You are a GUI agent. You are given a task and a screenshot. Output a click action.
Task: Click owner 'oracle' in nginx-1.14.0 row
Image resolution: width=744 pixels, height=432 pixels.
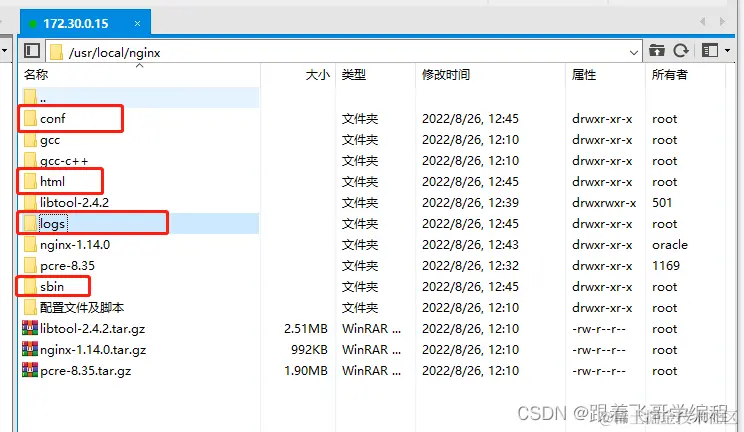click(670, 245)
